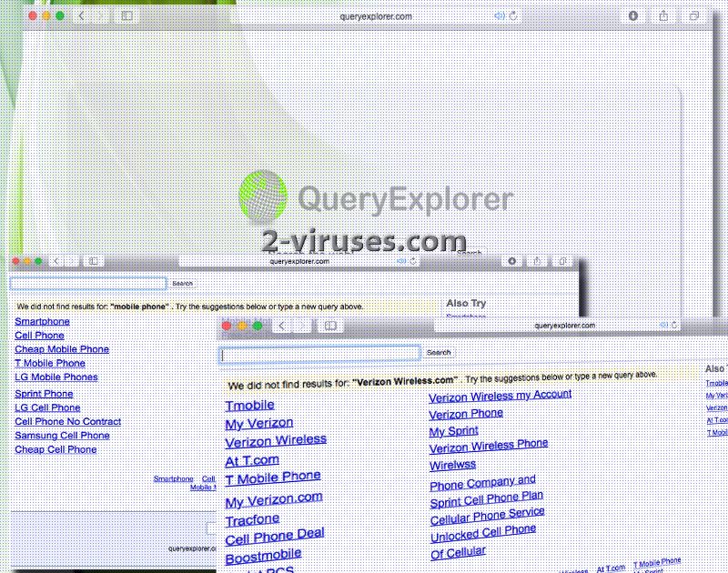Toggle sidebar in the Verizon results window
This screenshot has width=728, height=573.
330,326
